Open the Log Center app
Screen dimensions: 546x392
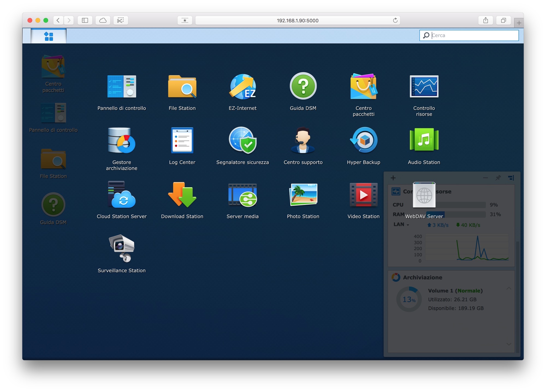[182, 141]
